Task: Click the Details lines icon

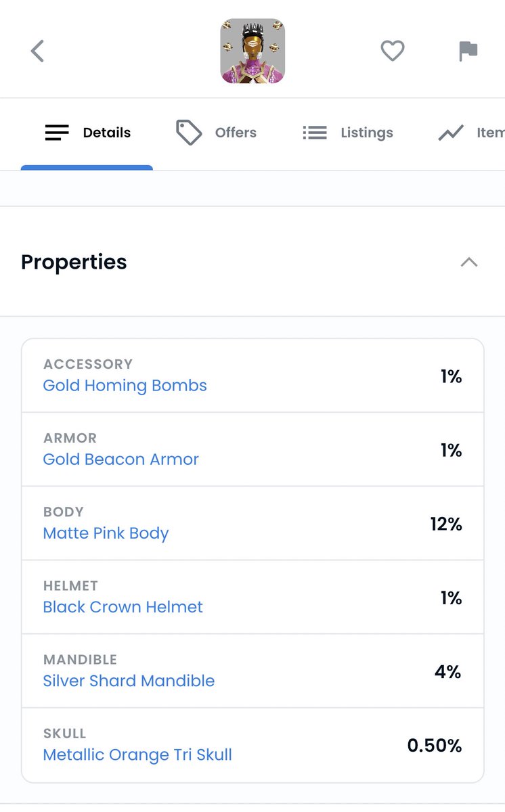Action: click(57, 133)
